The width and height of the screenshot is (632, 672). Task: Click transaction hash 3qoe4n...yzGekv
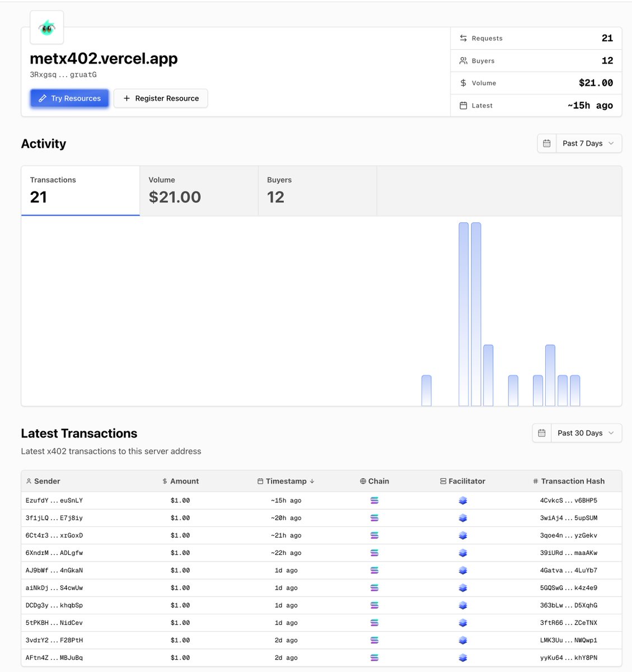point(569,535)
